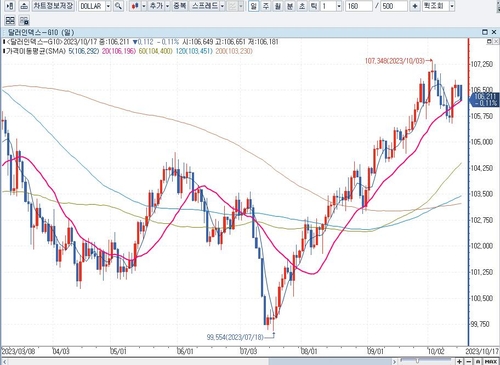Open the 스프레드 dropdown arrow
Viewport: 500px width, 365px height.
222,6
